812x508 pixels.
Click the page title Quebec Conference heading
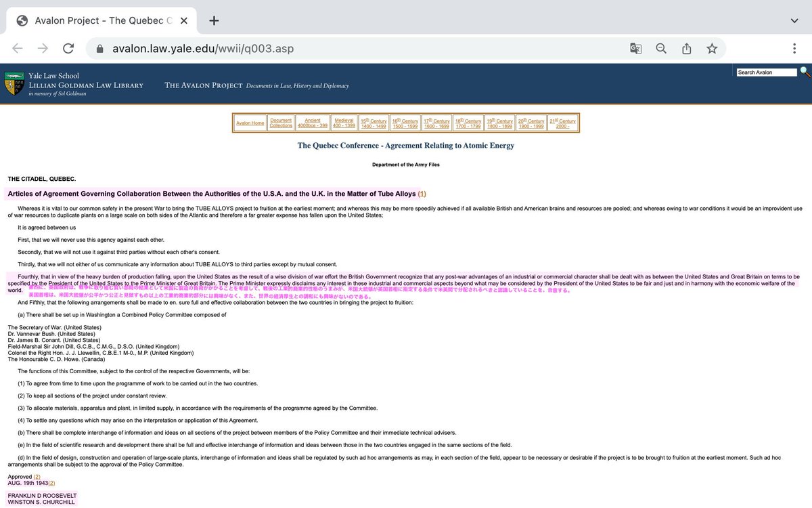[x=406, y=146]
